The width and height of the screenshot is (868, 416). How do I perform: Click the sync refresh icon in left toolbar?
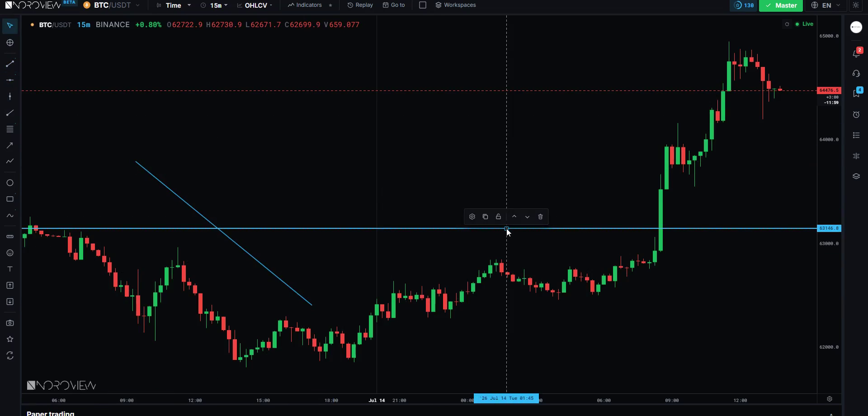pyautogui.click(x=10, y=356)
